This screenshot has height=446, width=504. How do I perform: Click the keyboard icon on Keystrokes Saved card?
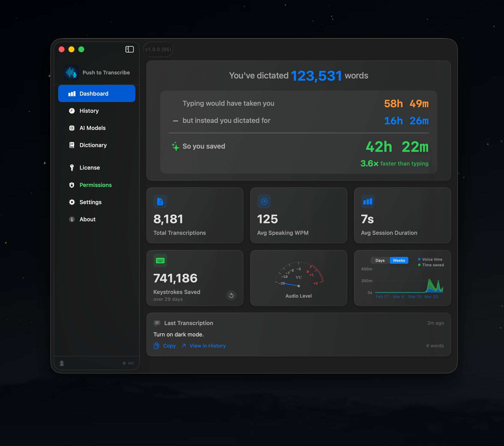pyautogui.click(x=160, y=260)
